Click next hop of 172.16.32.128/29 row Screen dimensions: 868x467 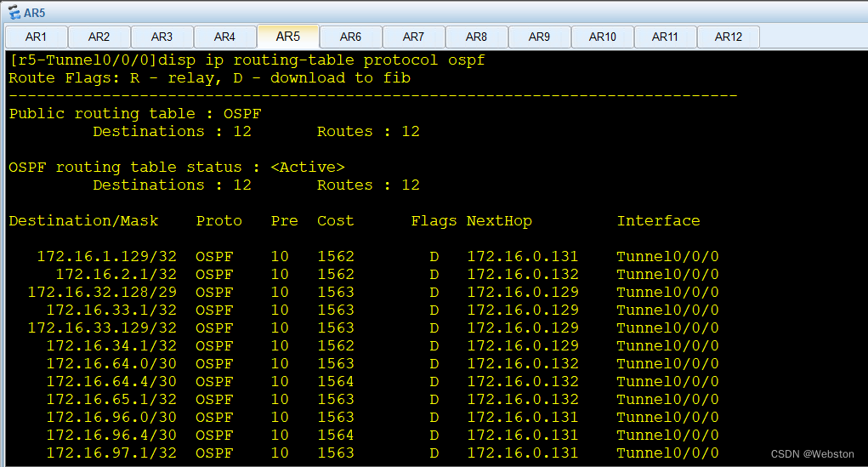pyautogui.click(x=523, y=292)
